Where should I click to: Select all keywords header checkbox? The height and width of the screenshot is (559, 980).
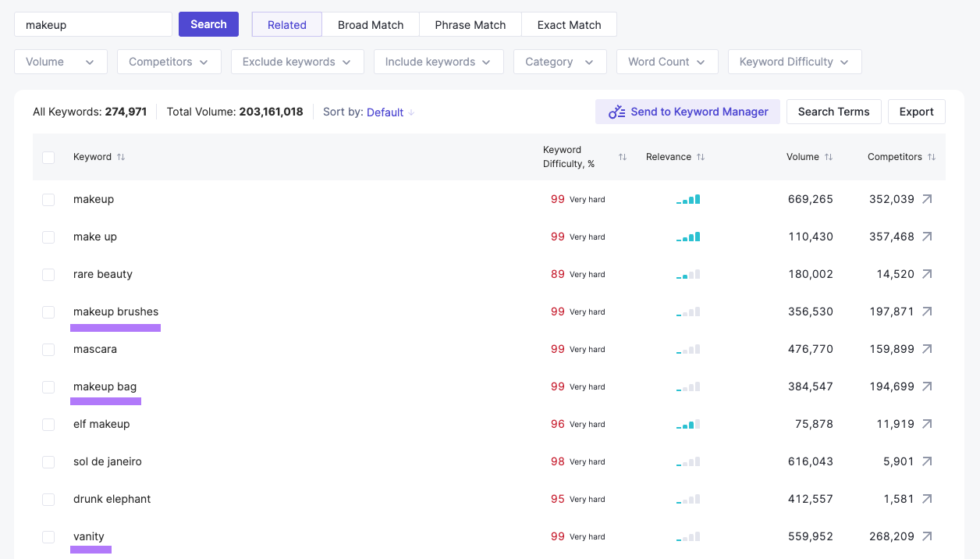pos(48,158)
